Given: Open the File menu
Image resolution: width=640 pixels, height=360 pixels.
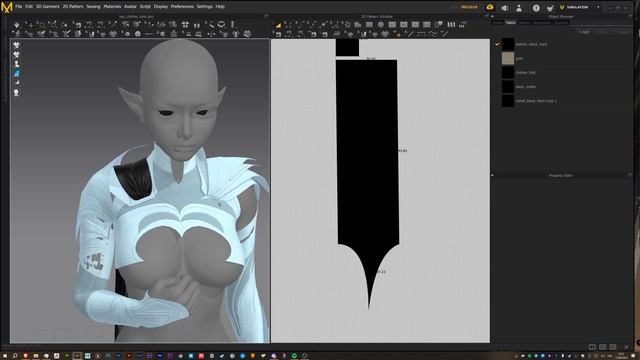Looking at the screenshot, I should pyautogui.click(x=18, y=7).
